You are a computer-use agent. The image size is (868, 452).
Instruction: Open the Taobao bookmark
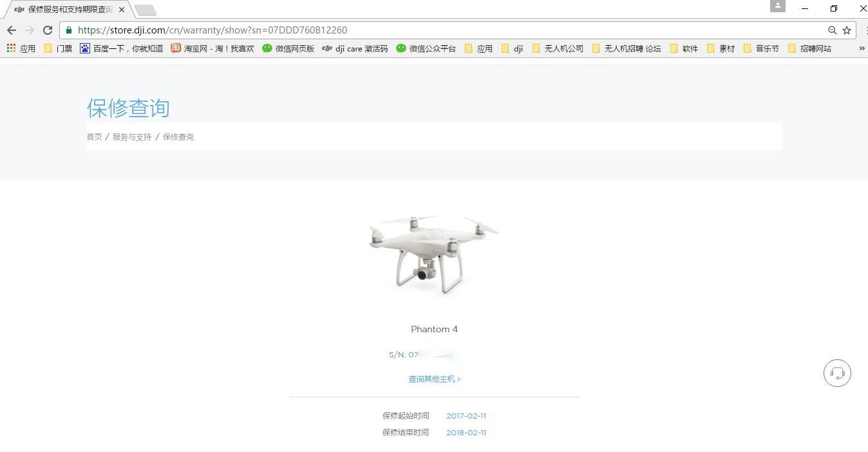pyautogui.click(x=212, y=48)
